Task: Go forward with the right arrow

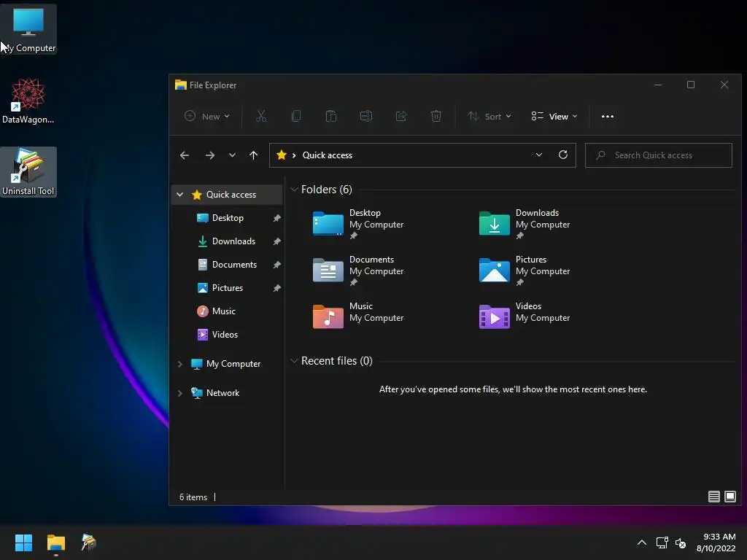Action: 210,155
